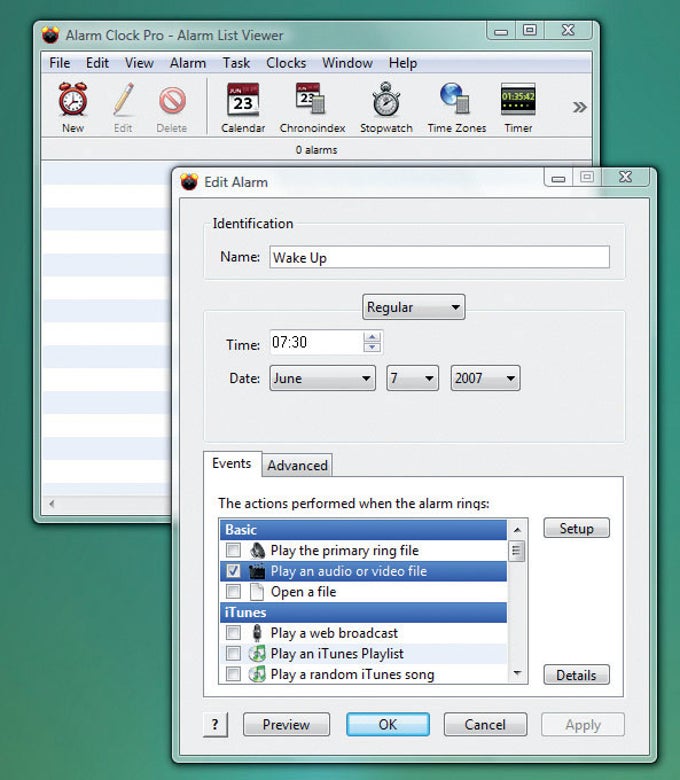Click the Time field showing 07:30
This screenshot has width=680, height=780.
[x=316, y=342]
